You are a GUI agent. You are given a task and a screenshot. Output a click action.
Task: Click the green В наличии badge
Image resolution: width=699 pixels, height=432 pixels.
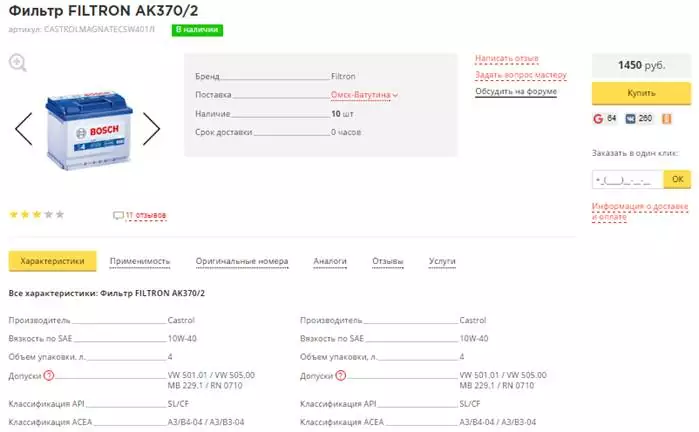197,30
